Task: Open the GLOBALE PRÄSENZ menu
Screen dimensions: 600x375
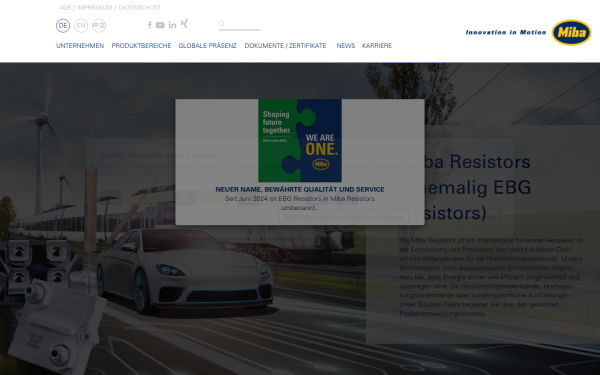Action: [207, 46]
